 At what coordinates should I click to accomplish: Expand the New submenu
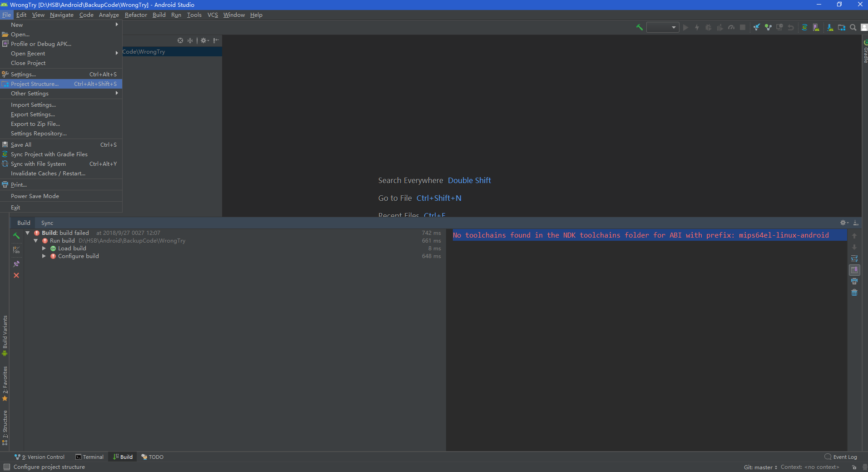61,25
